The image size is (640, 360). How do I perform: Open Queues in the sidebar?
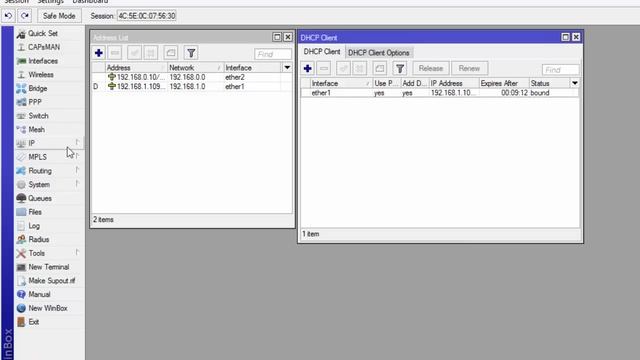pos(40,198)
